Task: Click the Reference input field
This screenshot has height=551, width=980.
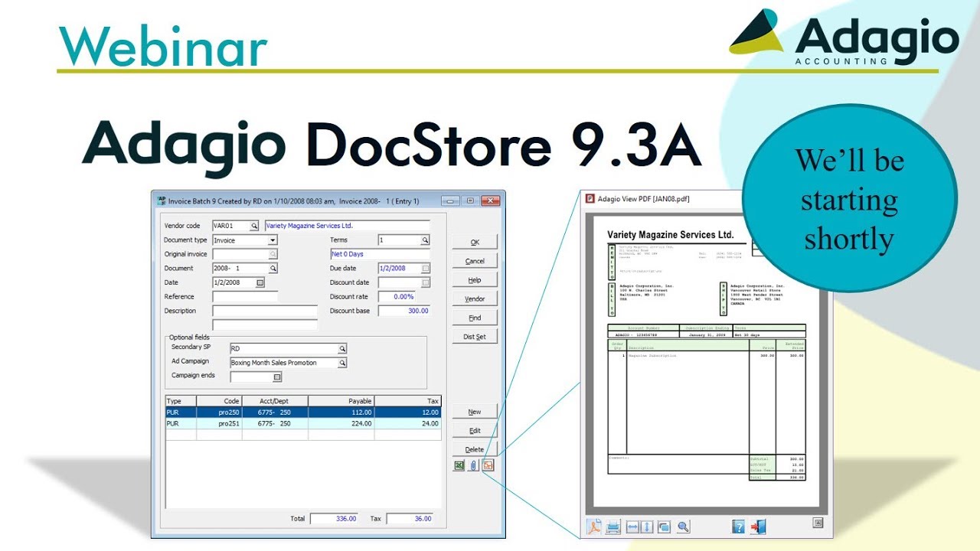Action: (245, 297)
